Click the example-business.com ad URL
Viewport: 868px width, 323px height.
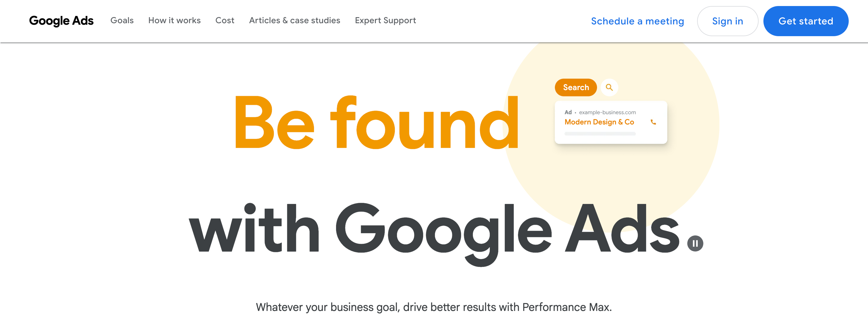point(607,112)
